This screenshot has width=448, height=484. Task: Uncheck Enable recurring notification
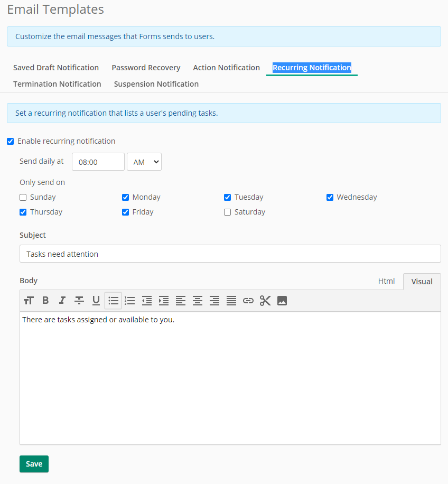(x=11, y=142)
